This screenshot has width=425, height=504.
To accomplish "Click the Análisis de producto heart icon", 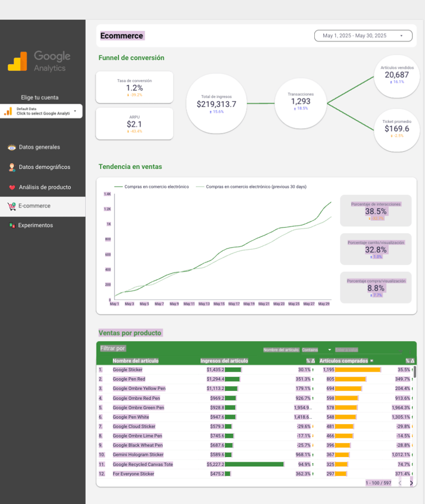I will (12, 187).
